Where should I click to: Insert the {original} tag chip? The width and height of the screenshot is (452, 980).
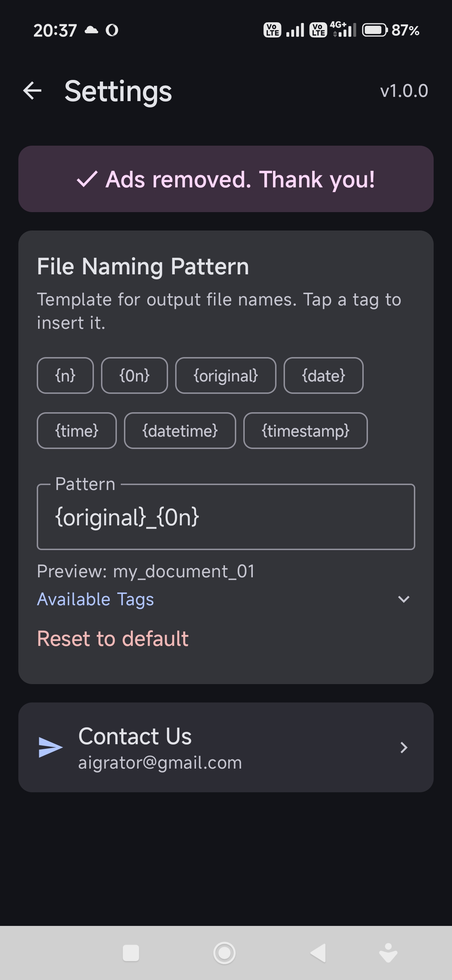click(226, 375)
